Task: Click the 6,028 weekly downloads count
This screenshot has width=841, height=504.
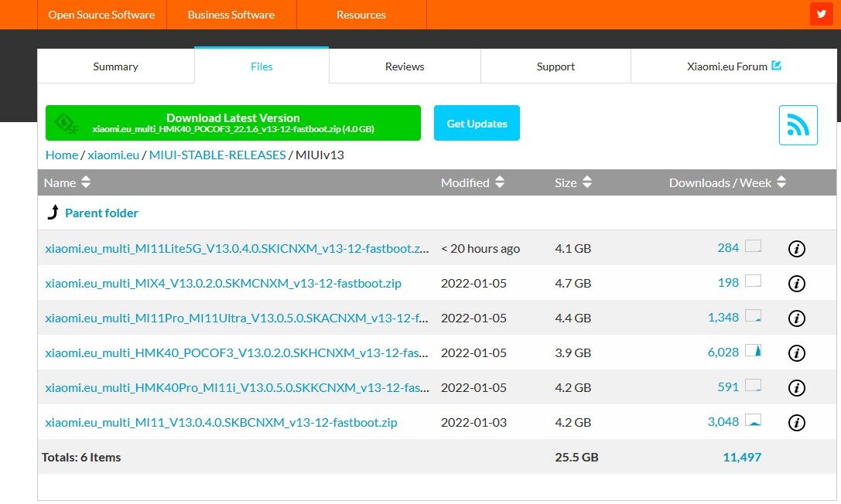Action: click(723, 352)
